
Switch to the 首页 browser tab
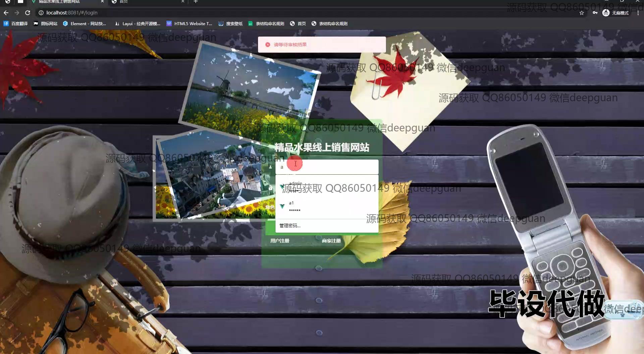pyautogui.click(x=148, y=2)
